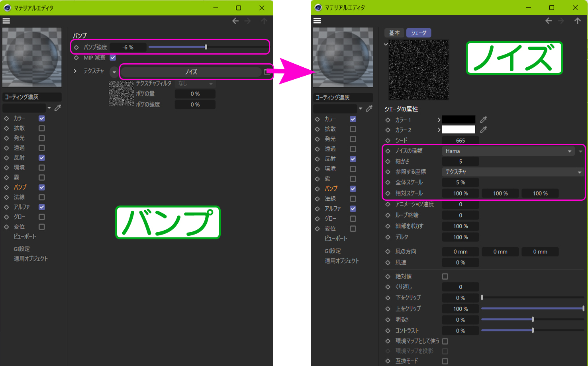Open the 参照する座標 dropdown
588x366 pixels.
point(512,172)
